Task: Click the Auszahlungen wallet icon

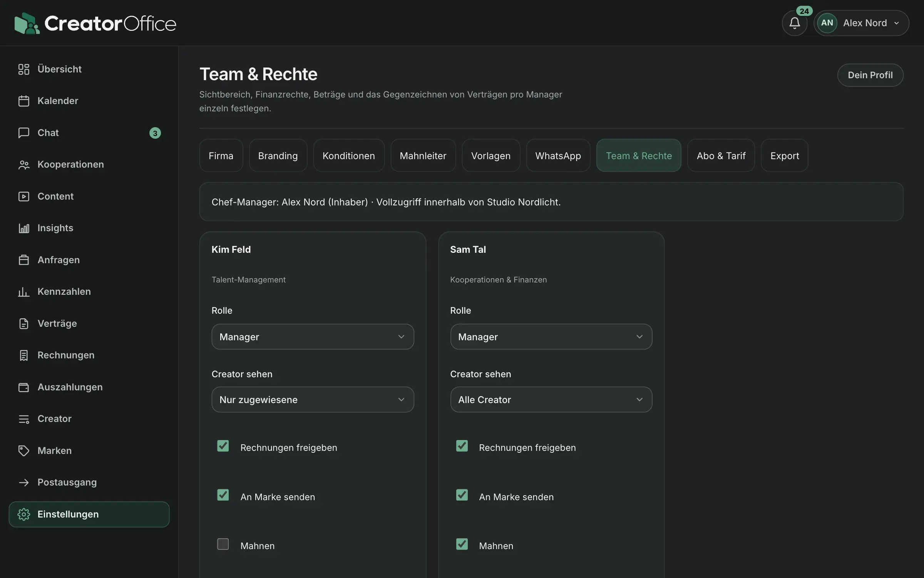Action: click(24, 387)
